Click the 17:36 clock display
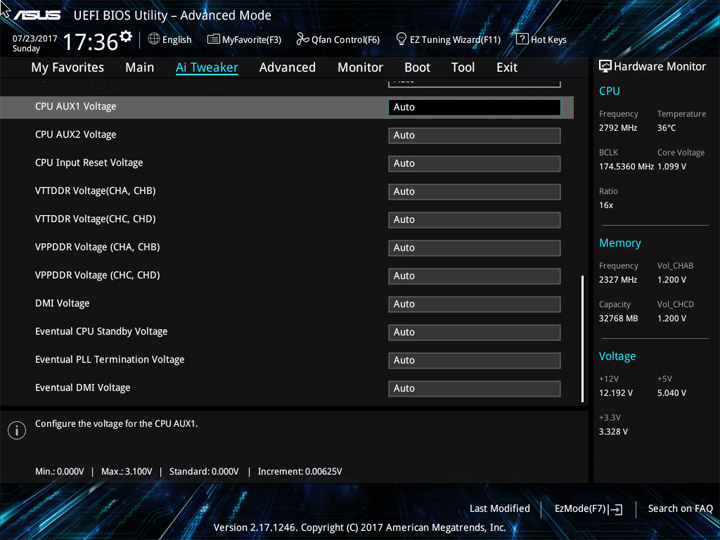The width and height of the screenshot is (720, 540). tap(90, 42)
